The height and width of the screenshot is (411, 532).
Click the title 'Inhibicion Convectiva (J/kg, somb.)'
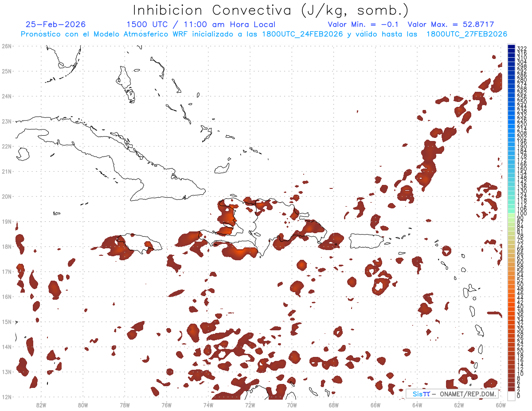click(x=270, y=10)
